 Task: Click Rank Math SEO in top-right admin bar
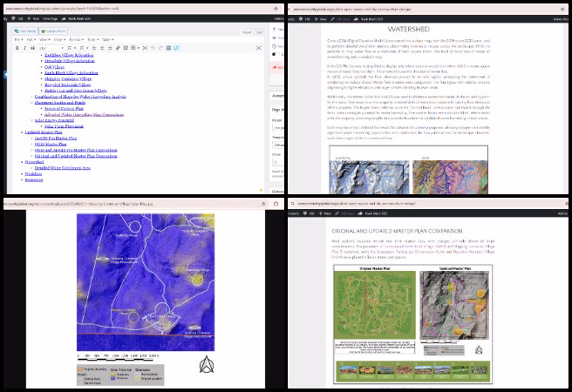click(x=369, y=19)
